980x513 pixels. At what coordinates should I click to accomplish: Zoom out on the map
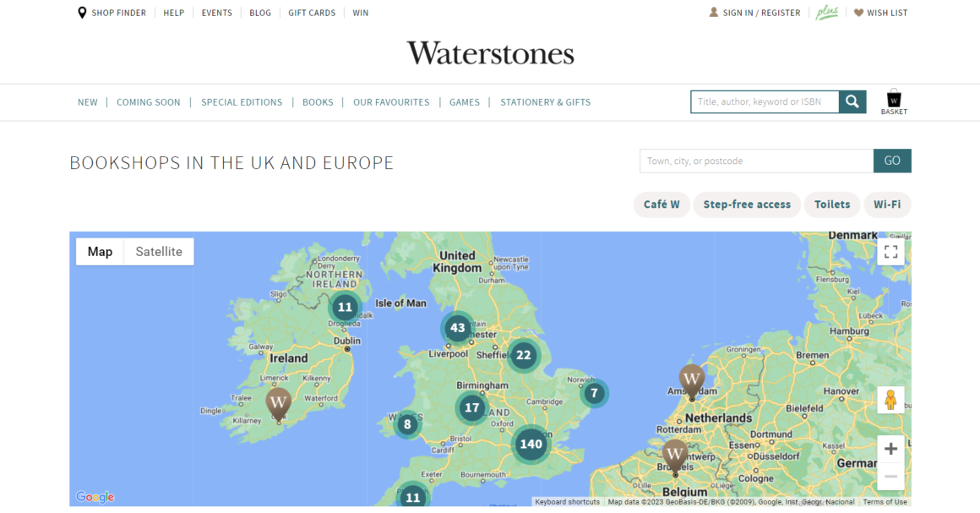point(890,477)
